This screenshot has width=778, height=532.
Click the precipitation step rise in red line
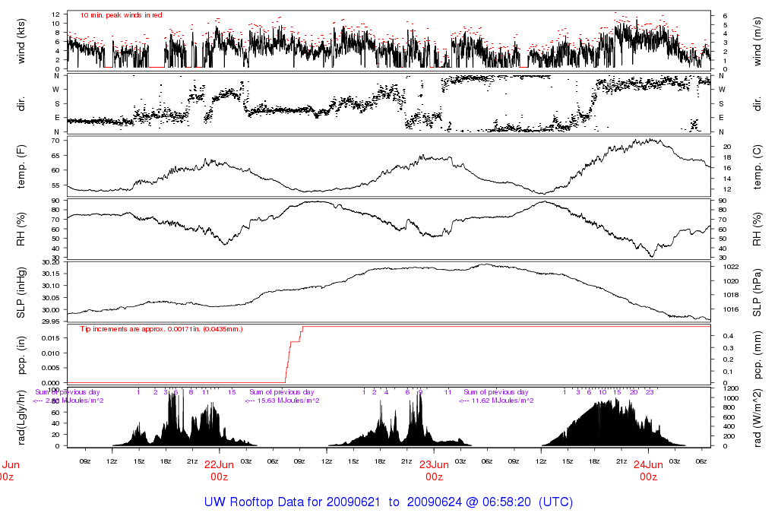click(x=295, y=354)
